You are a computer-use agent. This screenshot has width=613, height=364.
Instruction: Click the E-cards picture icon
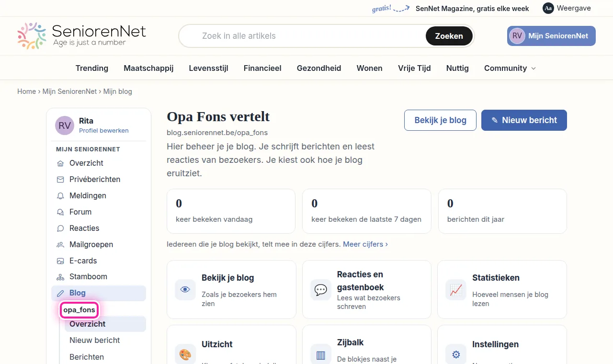60,261
